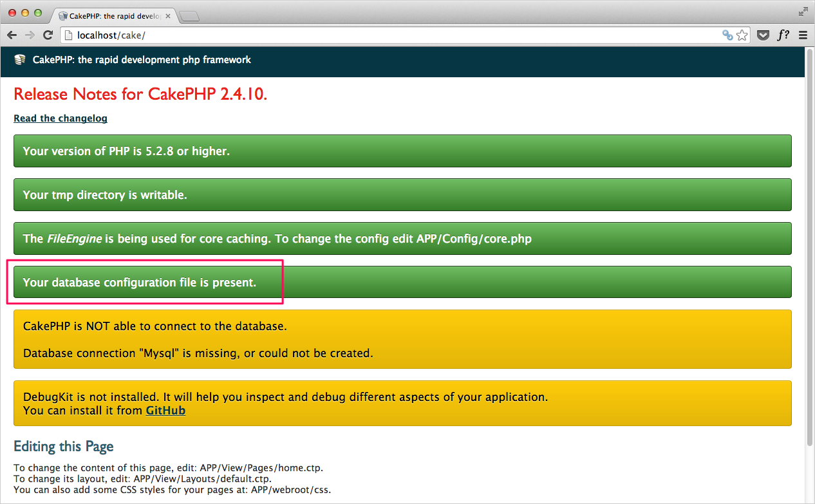The width and height of the screenshot is (815, 504).
Task: Click the CakePHP rapid development framework header title
Action: 142,60
